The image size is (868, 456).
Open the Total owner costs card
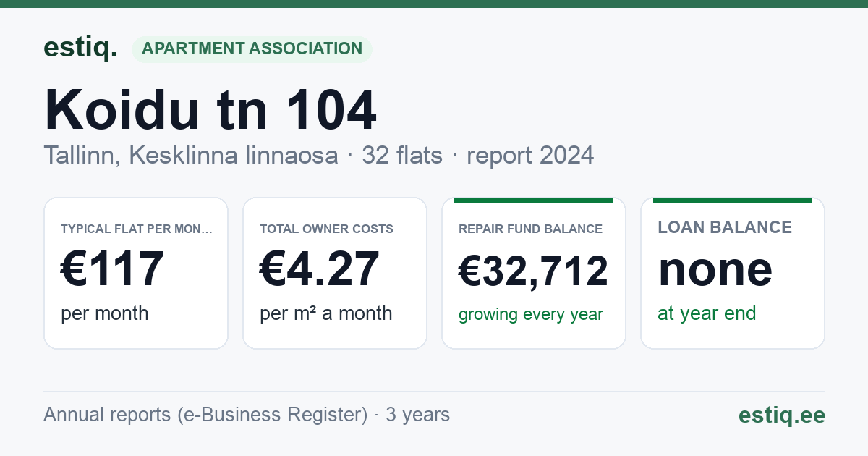[x=335, y=273]
